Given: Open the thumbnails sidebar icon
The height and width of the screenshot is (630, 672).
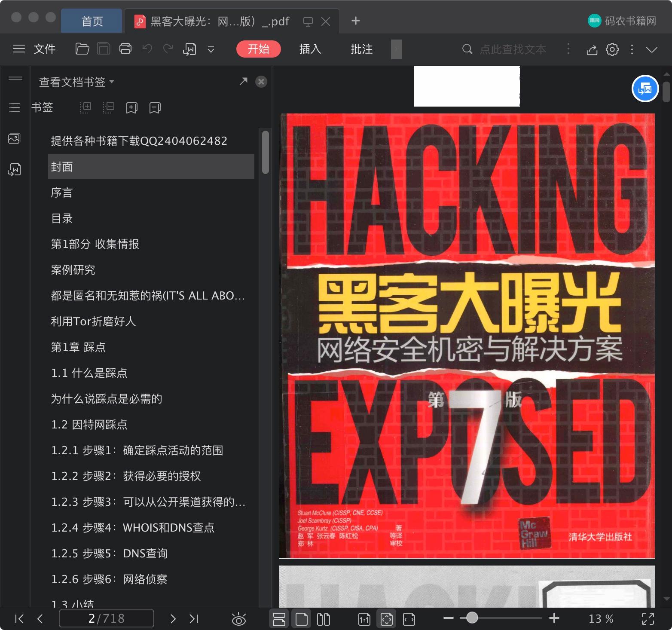Looking at the screenshot, I should [14, 139].
